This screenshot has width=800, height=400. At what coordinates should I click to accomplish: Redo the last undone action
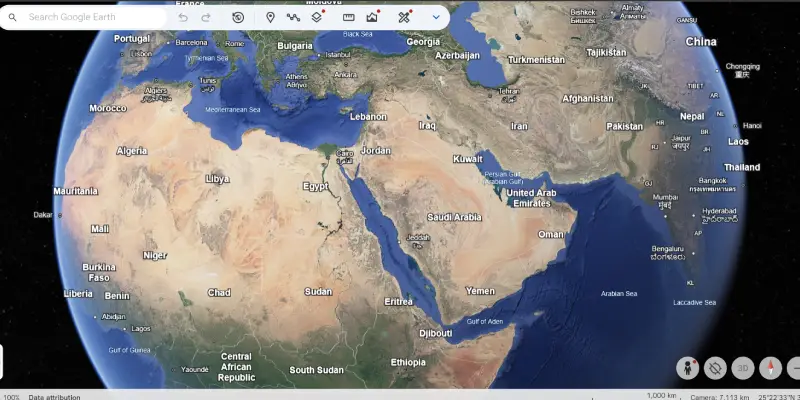pyautogui.click(x=206, y=17)
